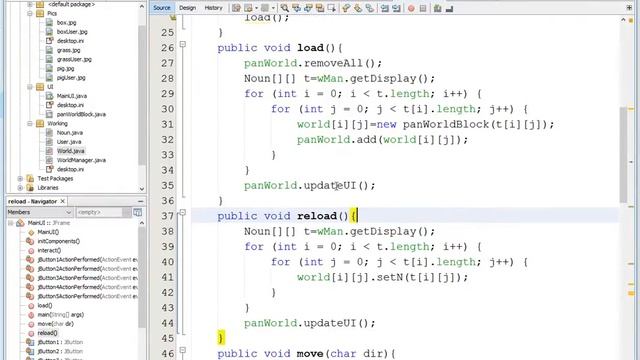The height and width of the screenshot is (360, 640).
Task: Select load() method in Navigator
Action: [44, 305]
